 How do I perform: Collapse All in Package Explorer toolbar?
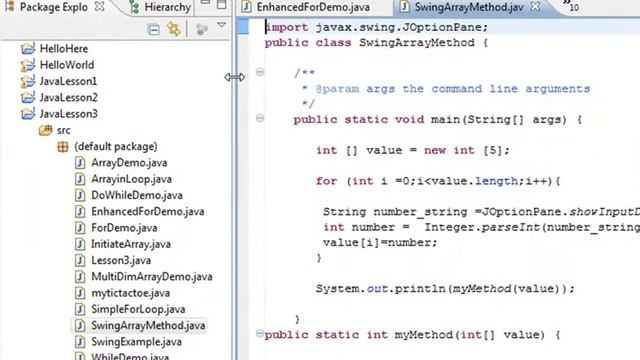click(153, 29)
